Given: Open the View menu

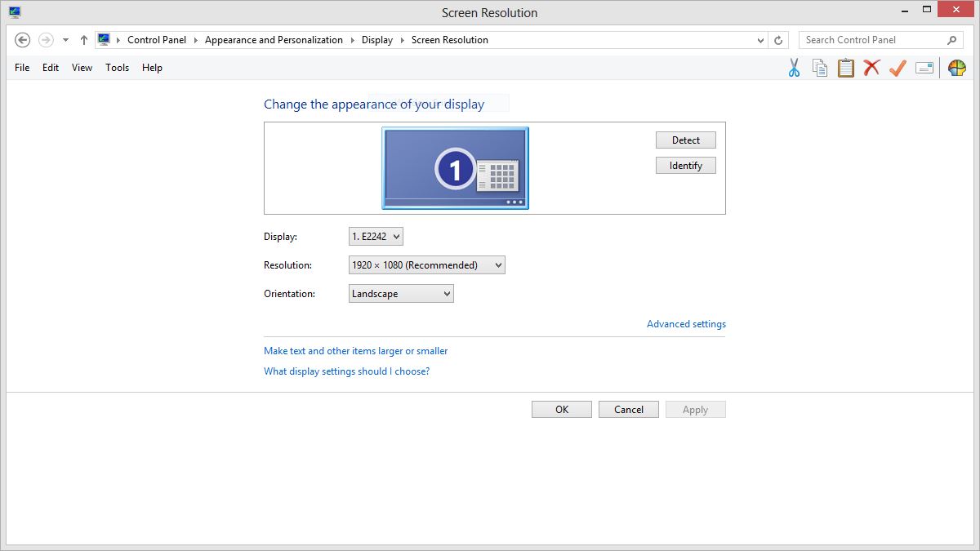Looking at the screenshot, I should click(x=82, y=68).
